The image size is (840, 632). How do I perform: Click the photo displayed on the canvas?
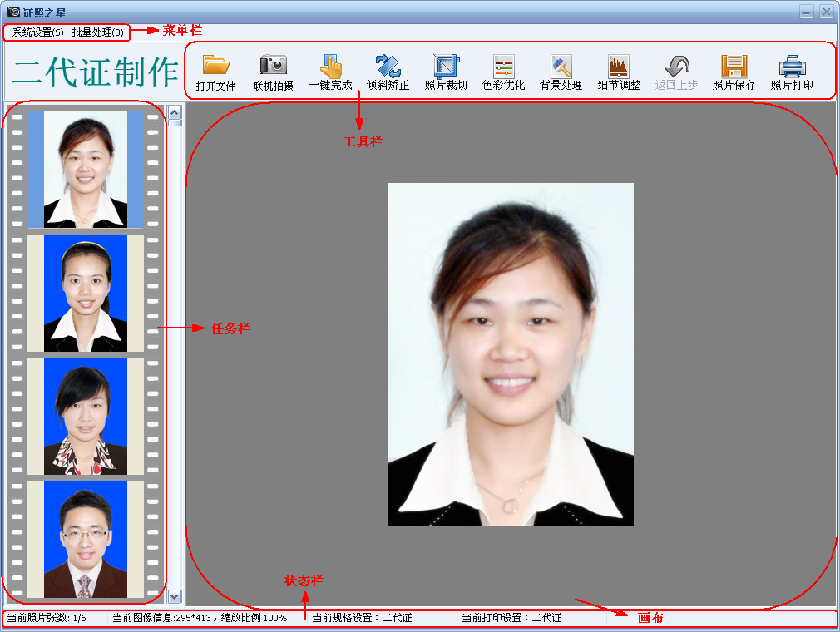[510, 353]
